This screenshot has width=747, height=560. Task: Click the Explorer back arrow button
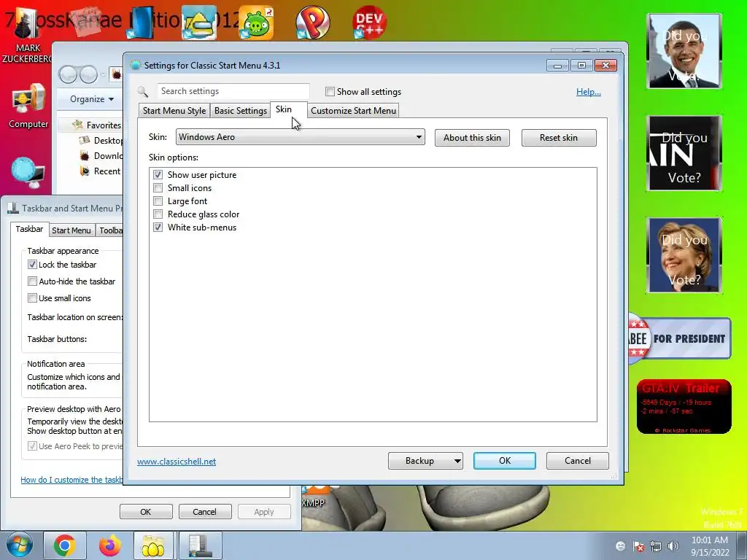point(68,74)
